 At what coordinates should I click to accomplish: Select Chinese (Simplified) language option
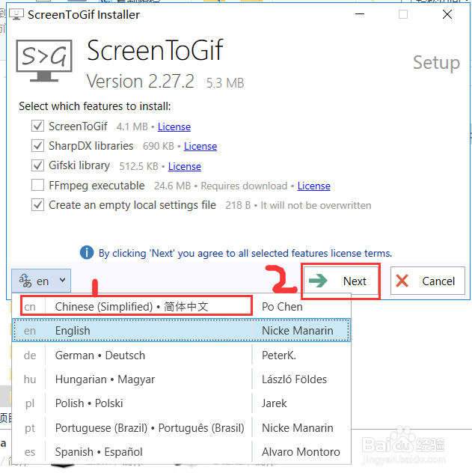pos(182,307)
